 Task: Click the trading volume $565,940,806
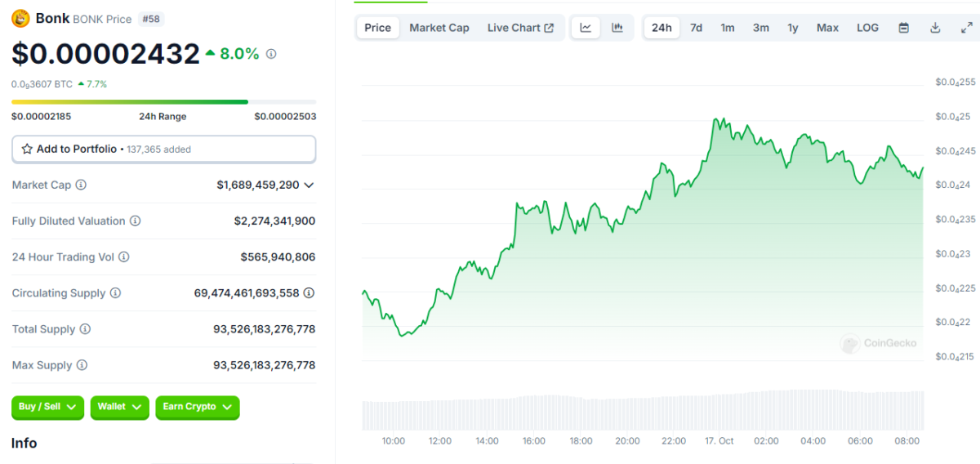(278, 257)
